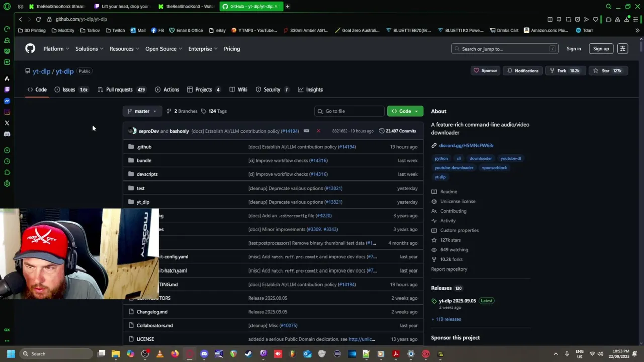Select the sponsorblock topic tag
The height and width of the screenshot is (362, 644).
[x=495, y=168]
